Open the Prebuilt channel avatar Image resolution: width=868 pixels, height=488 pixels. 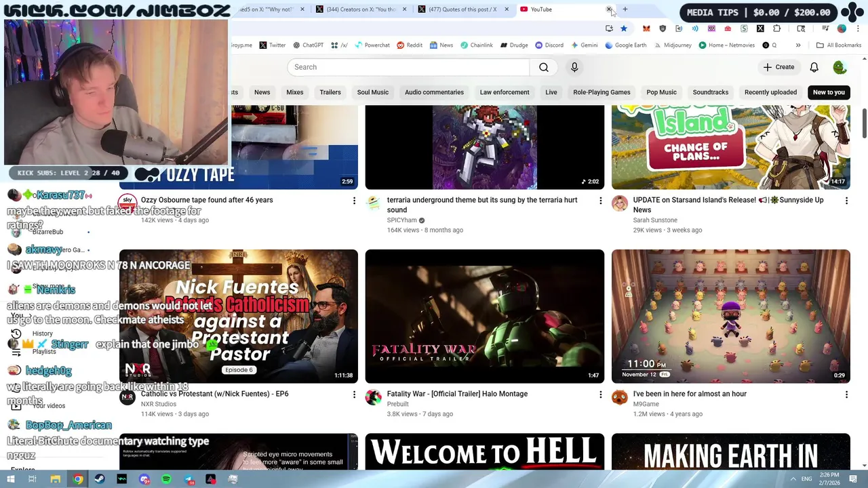(x=374, y=397)
